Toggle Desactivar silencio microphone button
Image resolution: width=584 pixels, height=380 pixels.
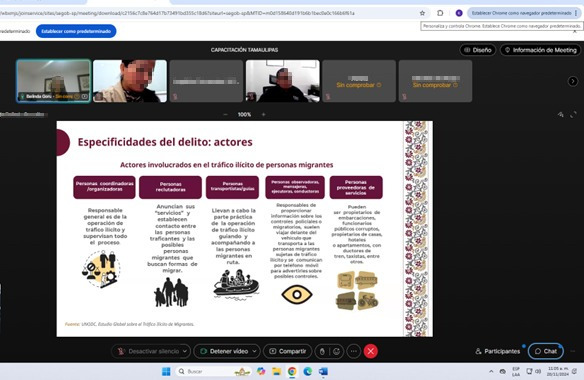[x=148, y=351]
